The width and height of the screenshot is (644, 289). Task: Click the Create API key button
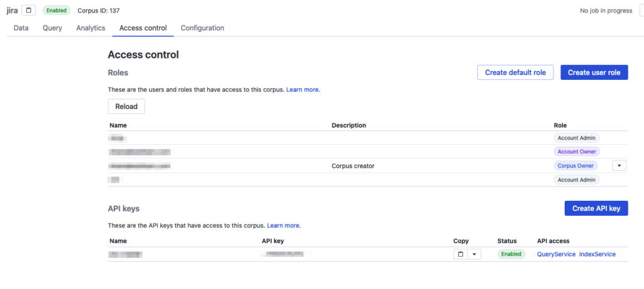pyautogui.click(x=596, y=208)
